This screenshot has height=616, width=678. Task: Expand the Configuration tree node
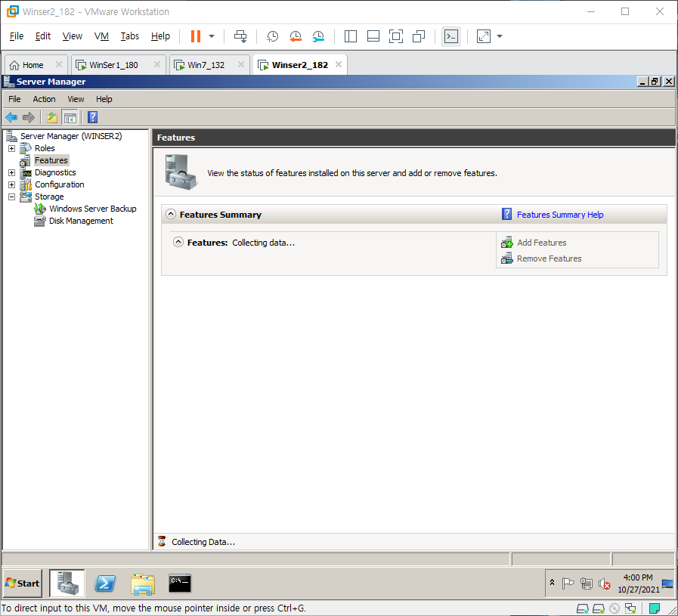pyautogui.click(x=11, y=184)
